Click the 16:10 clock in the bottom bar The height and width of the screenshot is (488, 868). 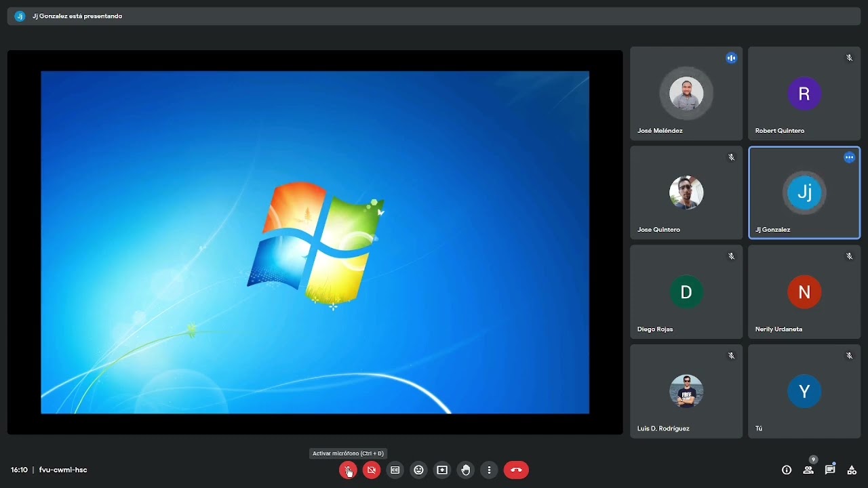(19, 470)
